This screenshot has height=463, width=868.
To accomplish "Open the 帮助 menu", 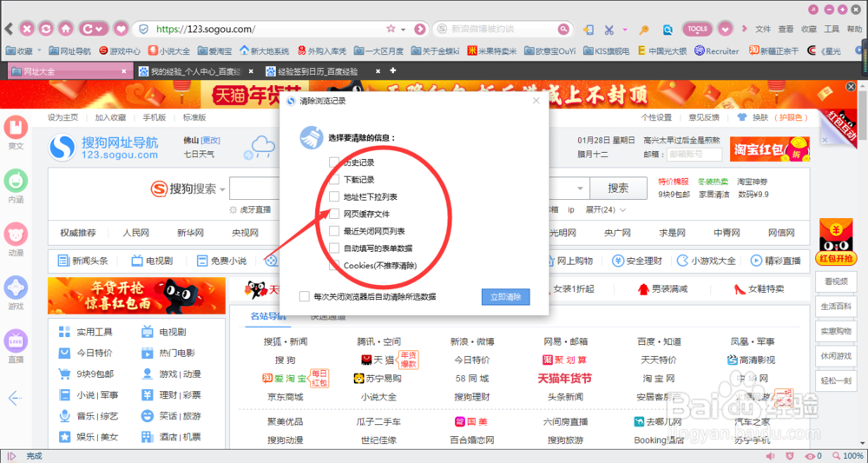I will (x=854, y=30).
